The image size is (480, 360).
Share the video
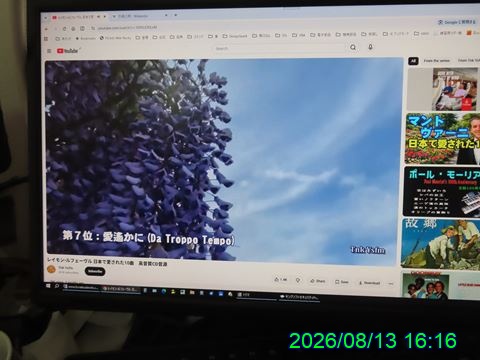click(x=318, y=281)
